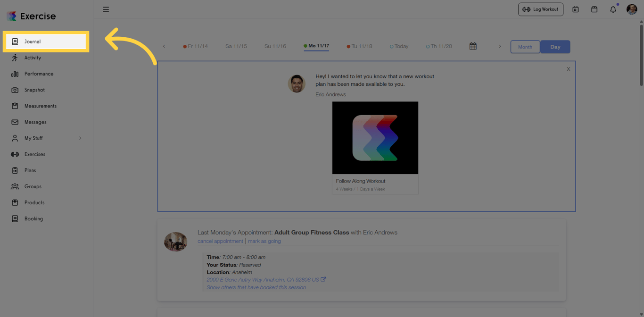The image size is (644, 317).
Task: Click the Products box icon
Action: click(x=15, y=202)
